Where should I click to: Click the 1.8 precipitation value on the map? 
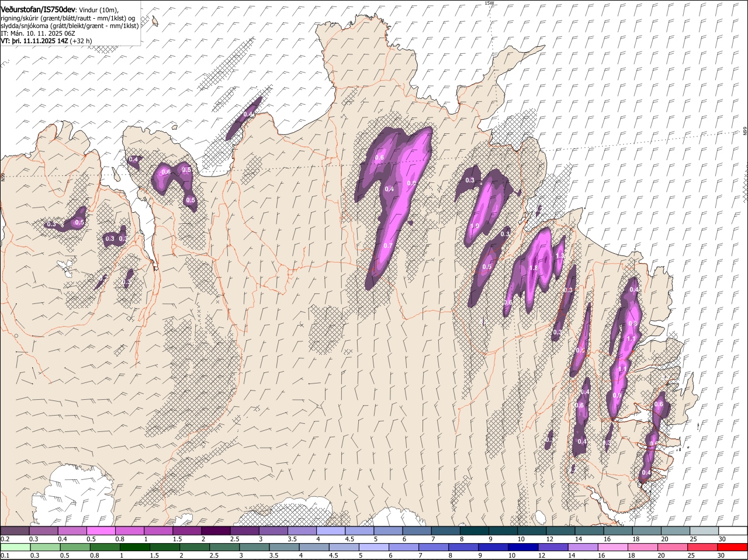point(533,268)
